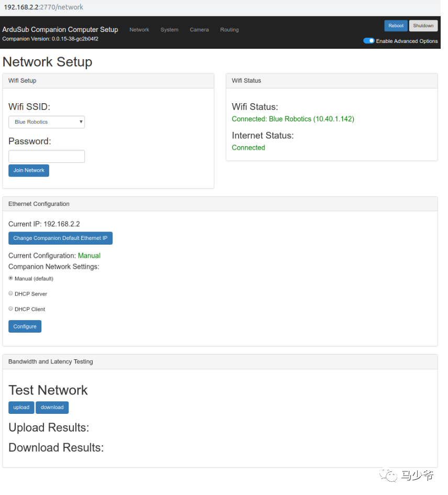448x495 pixels.
Task: Navigate to the Routing page
Action: [229, 30]
